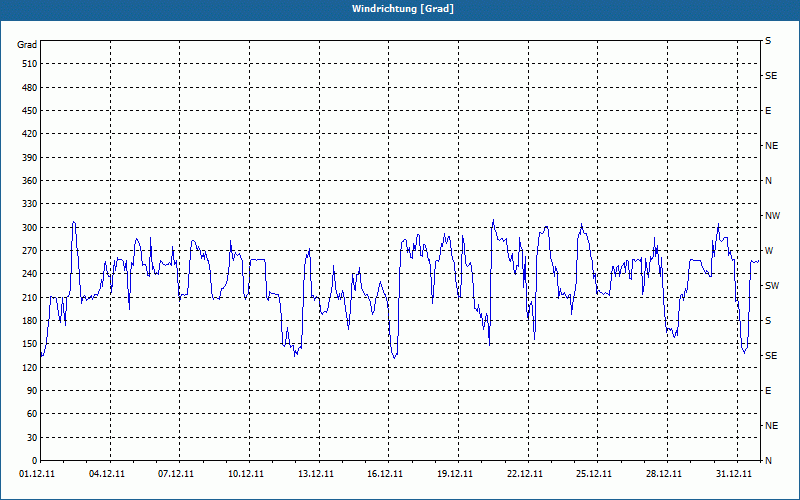This screenshot has width=800, height=500.
Task: Click the SW compass direction label
Action: point(772,286)
